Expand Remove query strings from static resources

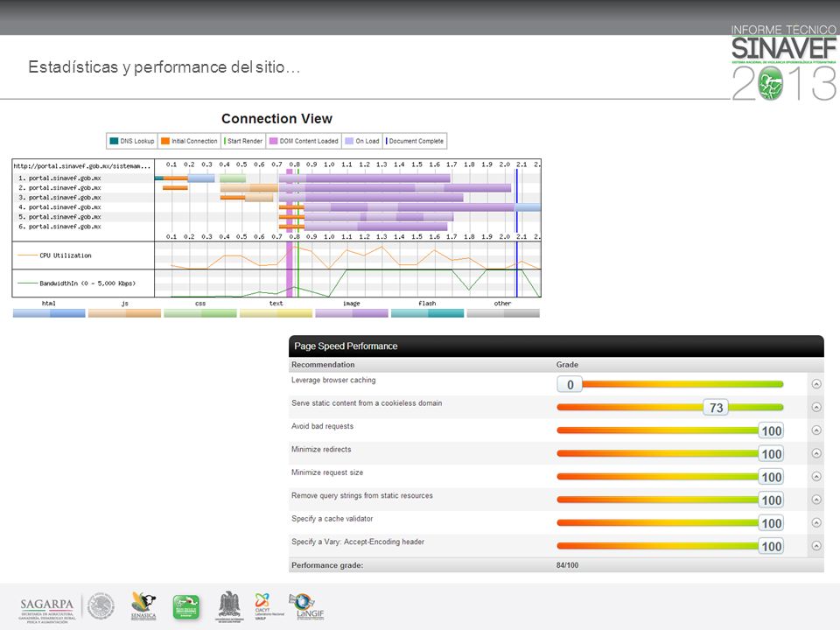(x=815, y=499)
